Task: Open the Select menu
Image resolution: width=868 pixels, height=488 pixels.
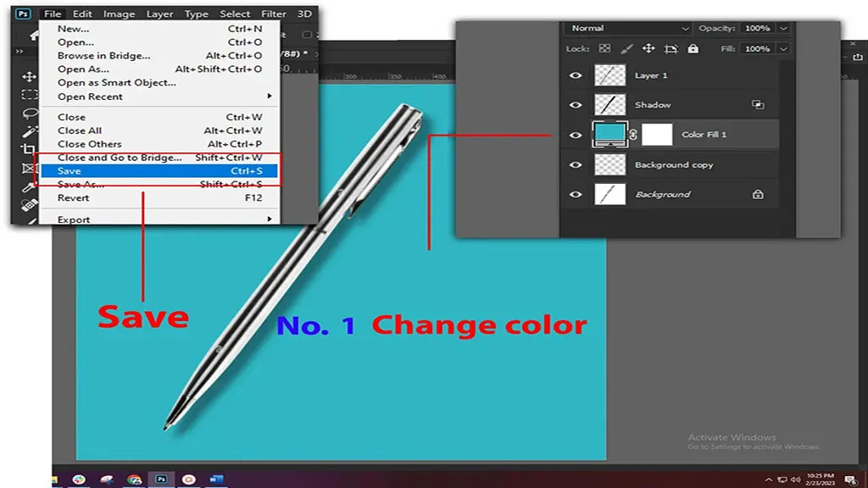Action: 235,14
